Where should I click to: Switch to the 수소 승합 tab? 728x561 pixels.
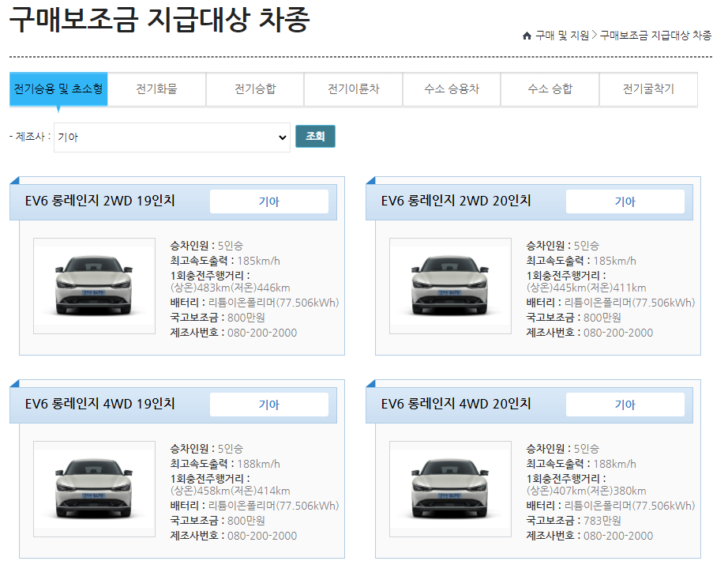tap(550, 88)
